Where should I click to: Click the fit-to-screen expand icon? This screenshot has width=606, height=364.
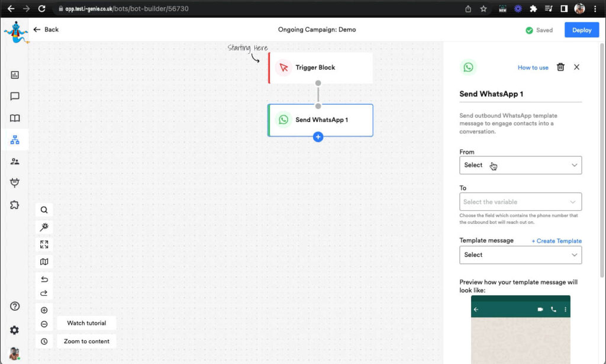pos(44,244)
